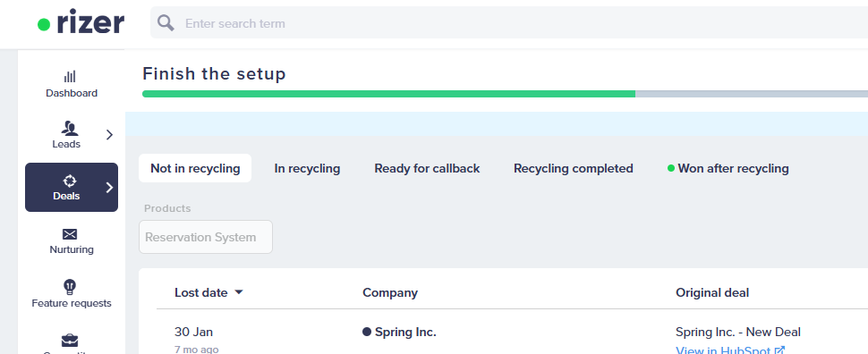Click the Products filter label
The width and height of the screenshot is (868, 354).
tap(167, 208)
